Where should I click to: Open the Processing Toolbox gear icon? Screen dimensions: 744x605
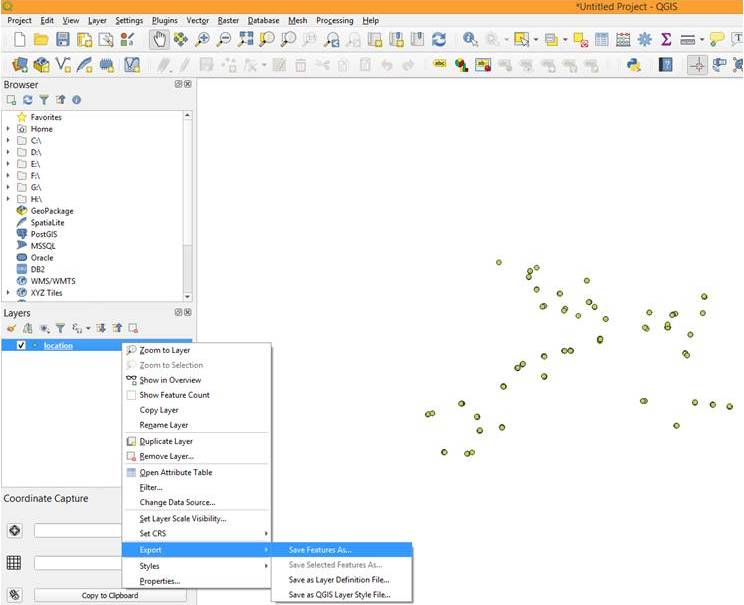click(644, 40)
